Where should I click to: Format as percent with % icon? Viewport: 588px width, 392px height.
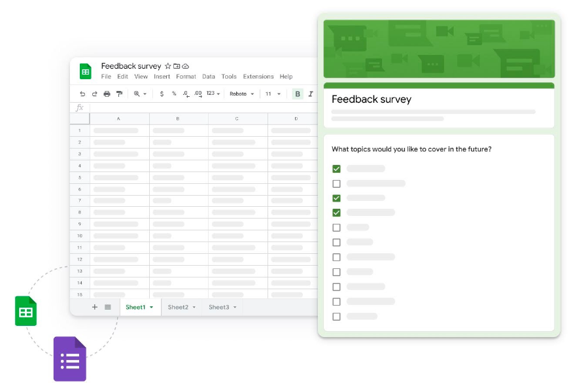pos(174,94)
